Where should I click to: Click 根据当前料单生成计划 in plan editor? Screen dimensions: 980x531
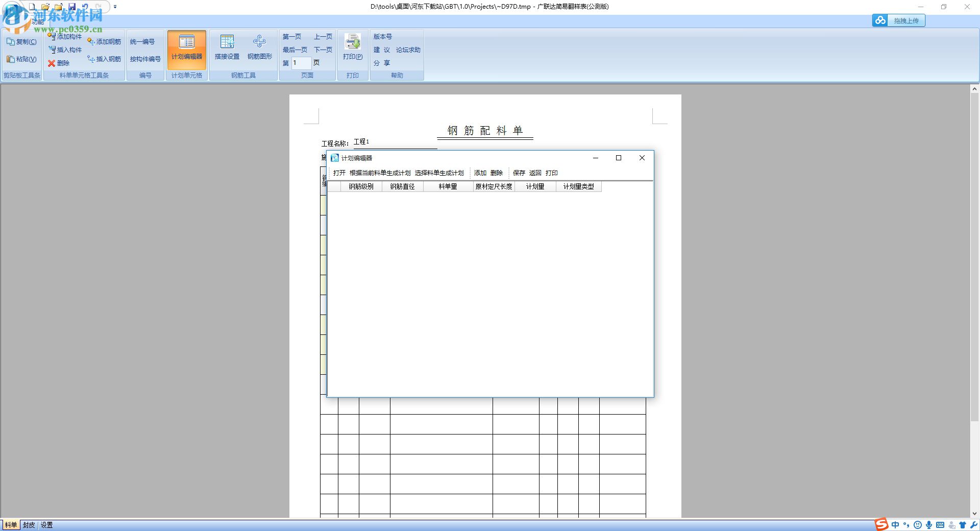pos(380,173)
